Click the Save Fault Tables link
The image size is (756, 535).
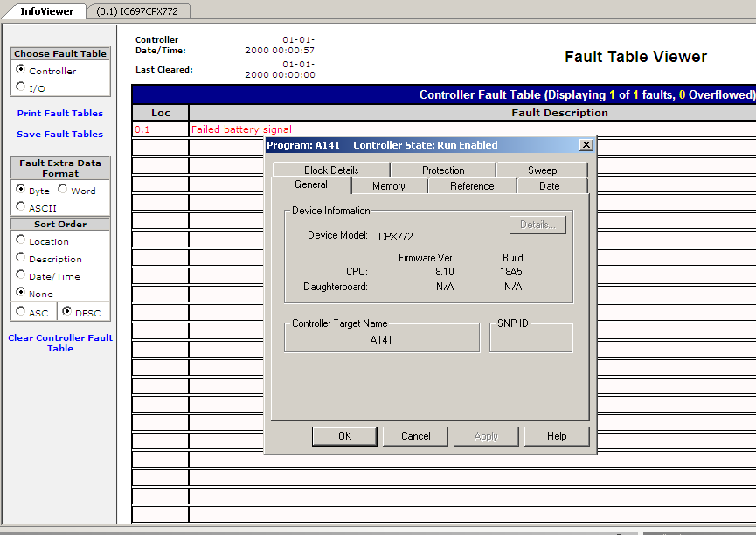(x=59, y=134)
